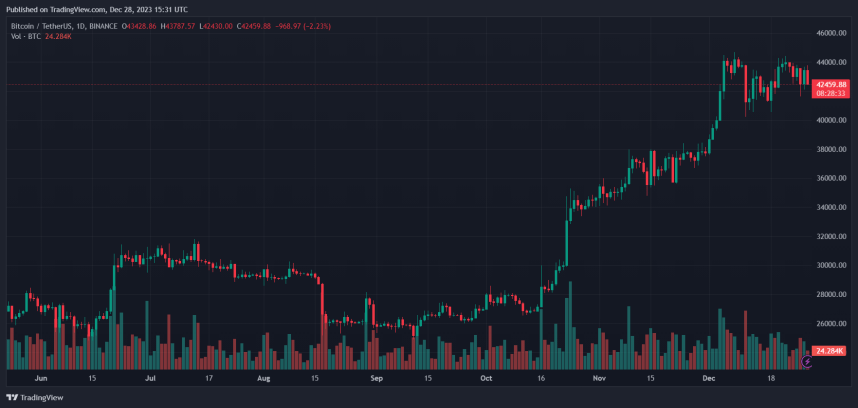Click the 24.284K volume value in legend

point(60,36)
